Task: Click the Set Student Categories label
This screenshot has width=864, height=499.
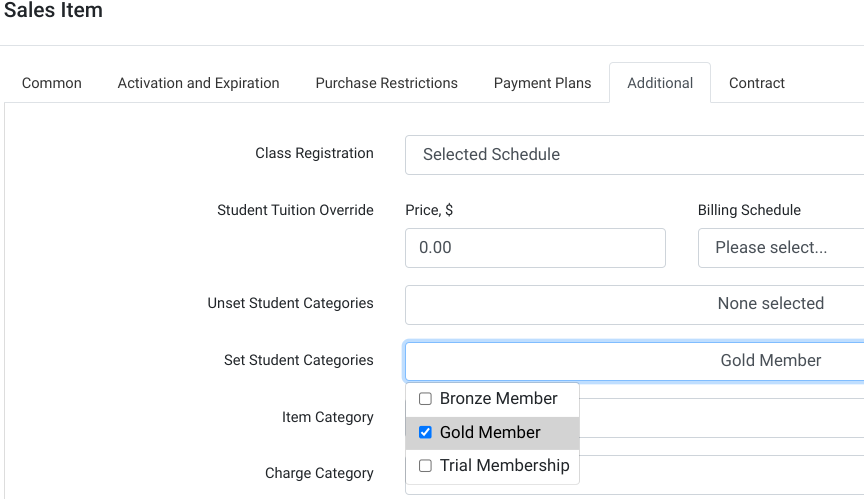Action: point(299,360)
